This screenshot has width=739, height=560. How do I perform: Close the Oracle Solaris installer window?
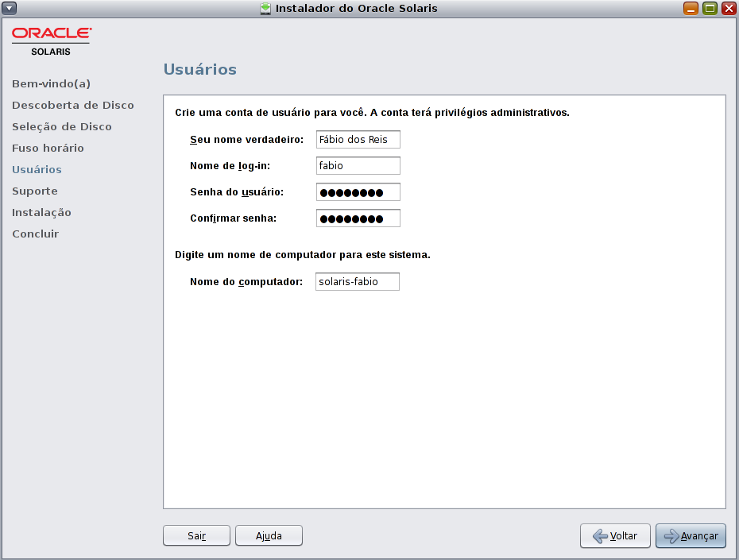pos(729,8)
